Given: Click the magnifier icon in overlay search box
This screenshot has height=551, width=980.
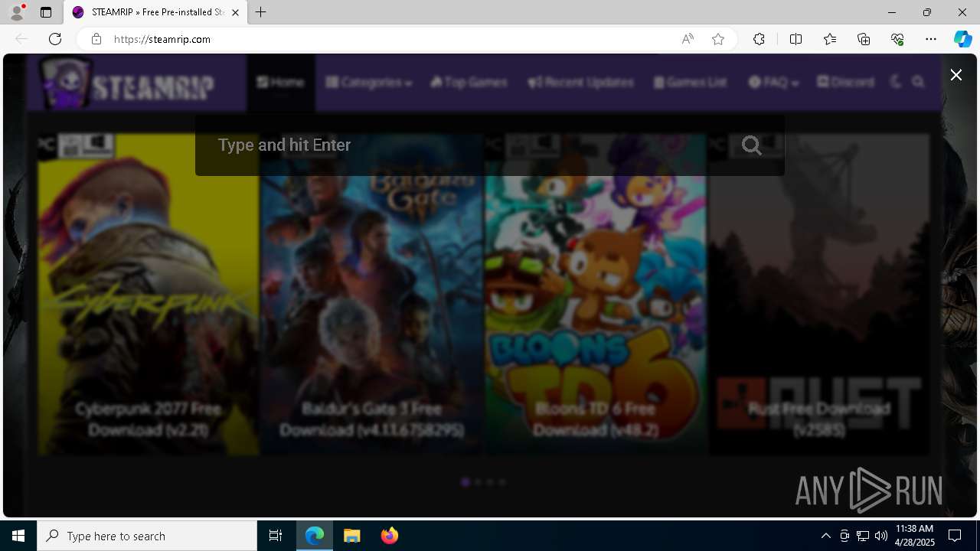Looking at the screenshot, I should tap(752, 145).
